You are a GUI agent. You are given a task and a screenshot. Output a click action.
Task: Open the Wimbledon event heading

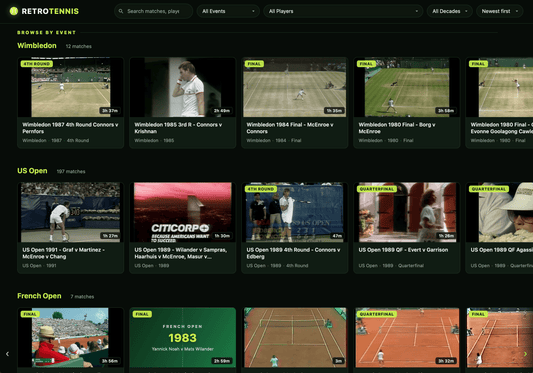coord(37,46)
